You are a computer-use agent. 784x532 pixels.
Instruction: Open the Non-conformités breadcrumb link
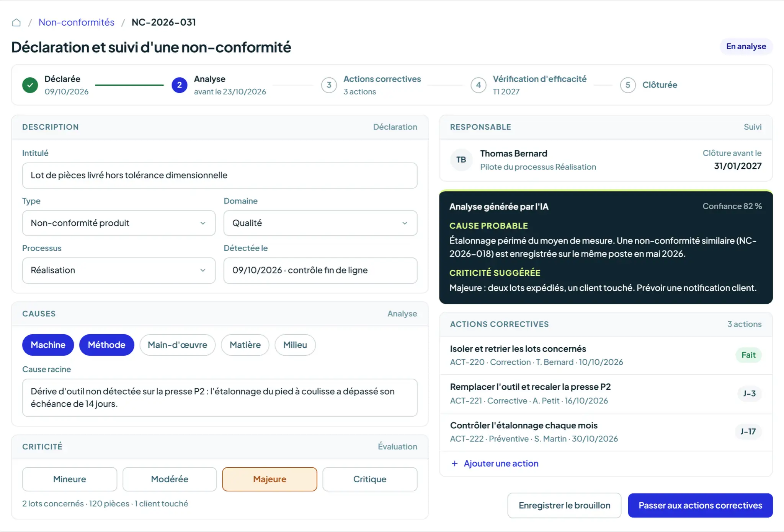coord(77,22)
